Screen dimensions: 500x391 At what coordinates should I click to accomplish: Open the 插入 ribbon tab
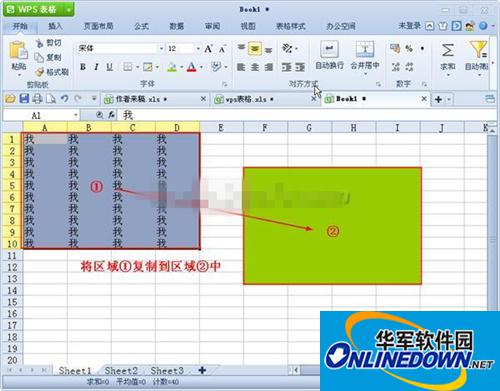click(x=55, y=26)
